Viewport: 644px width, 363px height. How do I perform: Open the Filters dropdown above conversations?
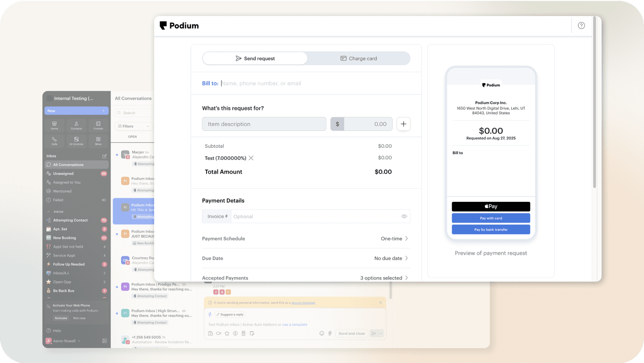click(133, 126)
